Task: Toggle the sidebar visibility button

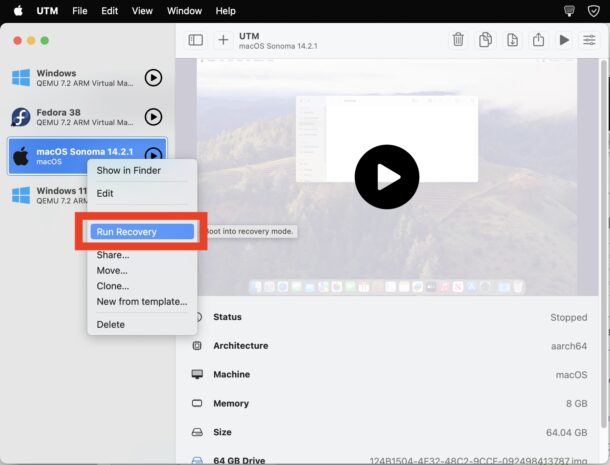Action: coord(196,40)
